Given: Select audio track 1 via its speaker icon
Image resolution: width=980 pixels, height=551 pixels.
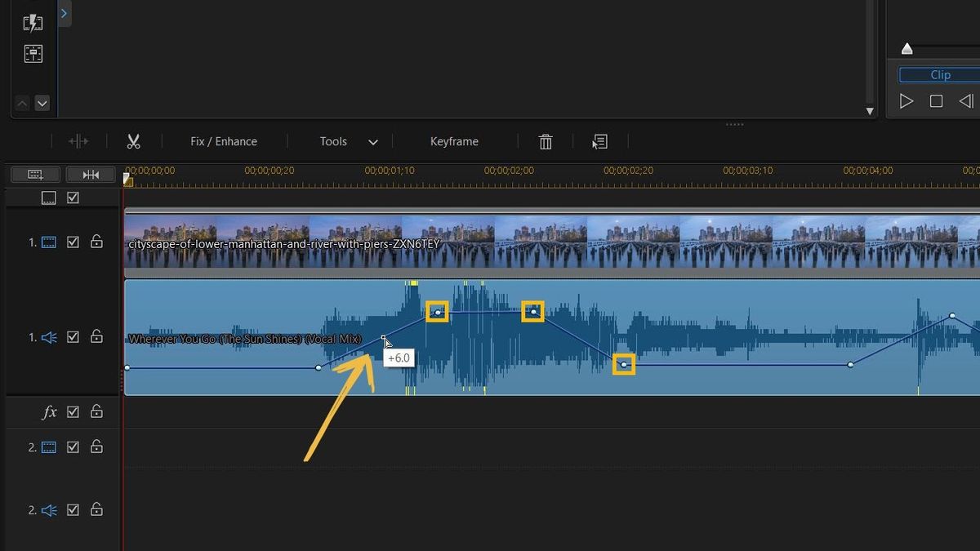Looking at the screenshot, I should [x=48, y=336].
